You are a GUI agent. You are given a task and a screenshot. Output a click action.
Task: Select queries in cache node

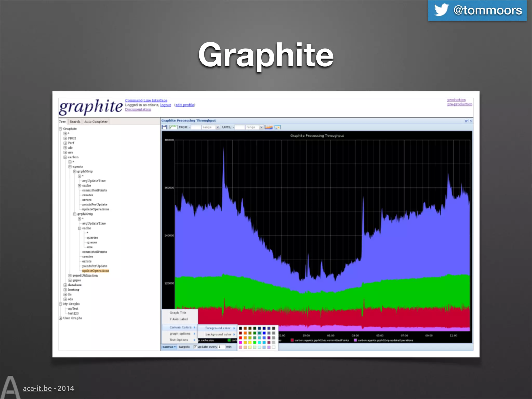[x=92, y=238]
